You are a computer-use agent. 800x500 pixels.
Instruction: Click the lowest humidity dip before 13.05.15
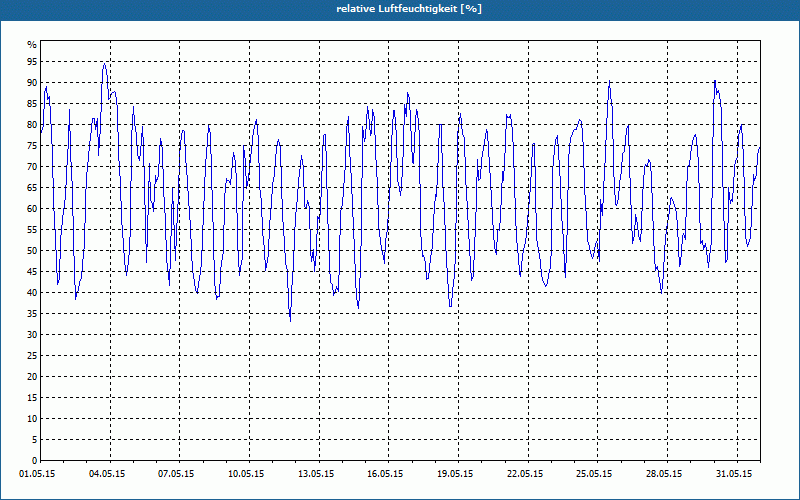point(290,320)
